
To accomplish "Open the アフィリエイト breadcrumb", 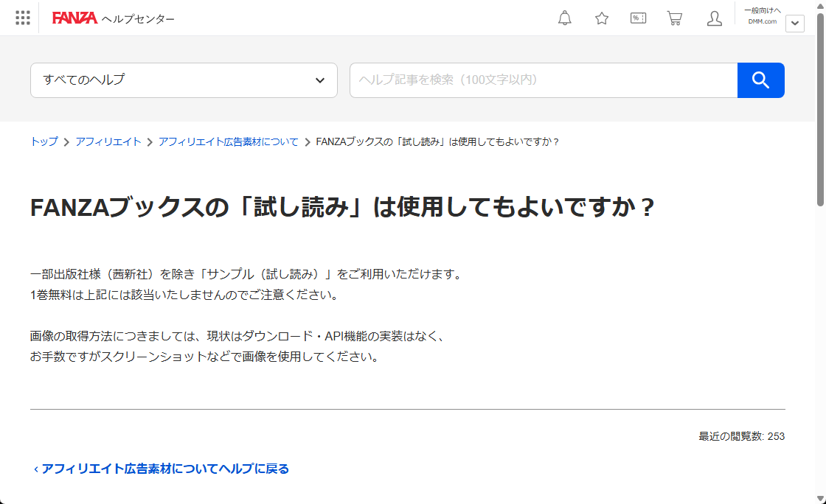I will (108, 141).
